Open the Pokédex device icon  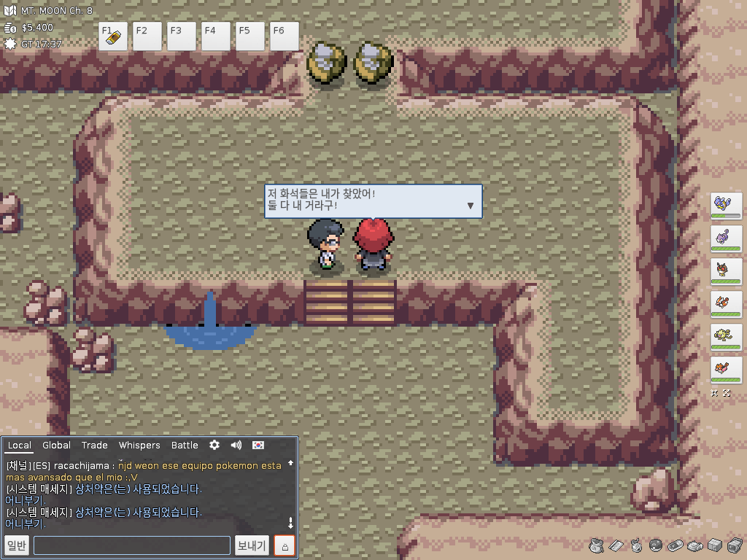675,545
